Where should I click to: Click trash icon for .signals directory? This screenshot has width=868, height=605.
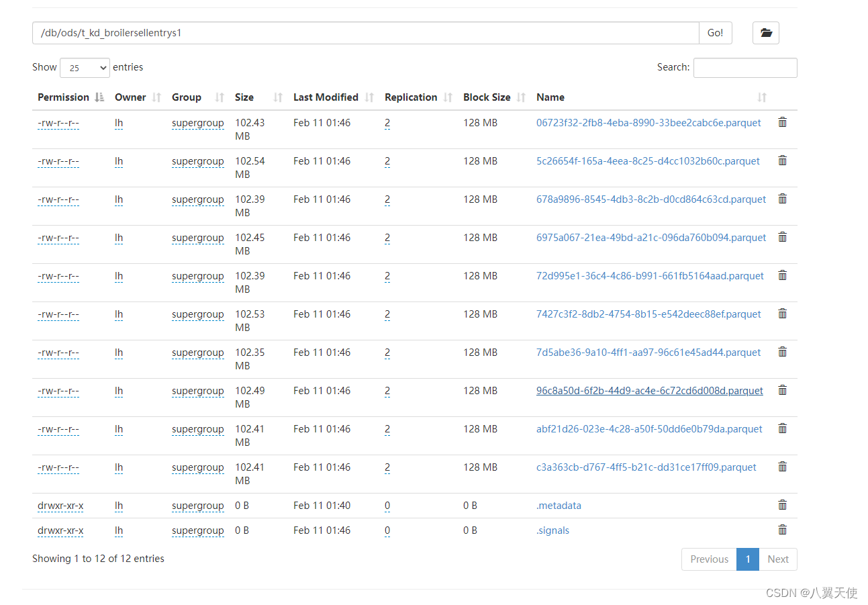point(782,530)
